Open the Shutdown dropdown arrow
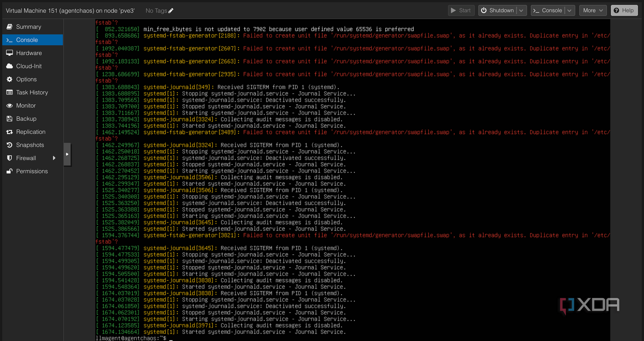644x341 pixels. pos(521,11)
